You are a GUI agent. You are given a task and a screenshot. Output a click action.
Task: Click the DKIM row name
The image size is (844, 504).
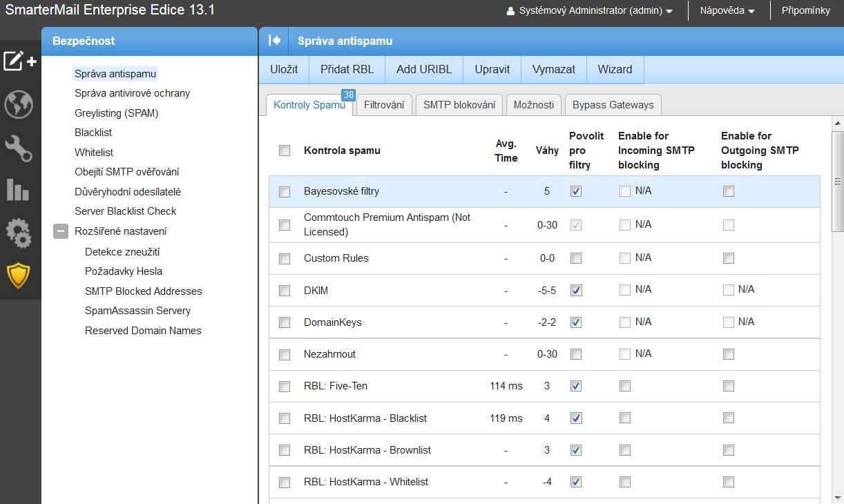(x=316, y=291)
